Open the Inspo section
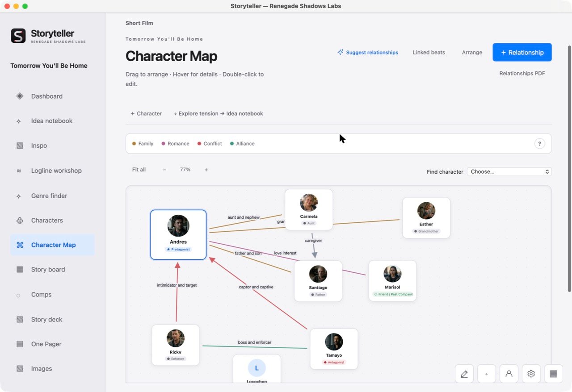 [52, 146]
